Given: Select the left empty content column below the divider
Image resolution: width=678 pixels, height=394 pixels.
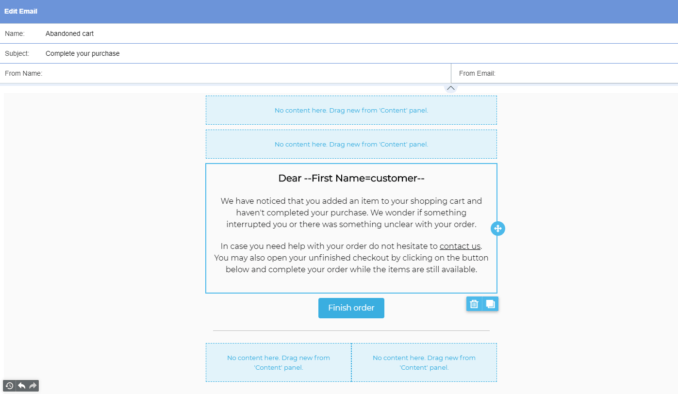Looking at the screenshot, I should click(x=278, y=362).
